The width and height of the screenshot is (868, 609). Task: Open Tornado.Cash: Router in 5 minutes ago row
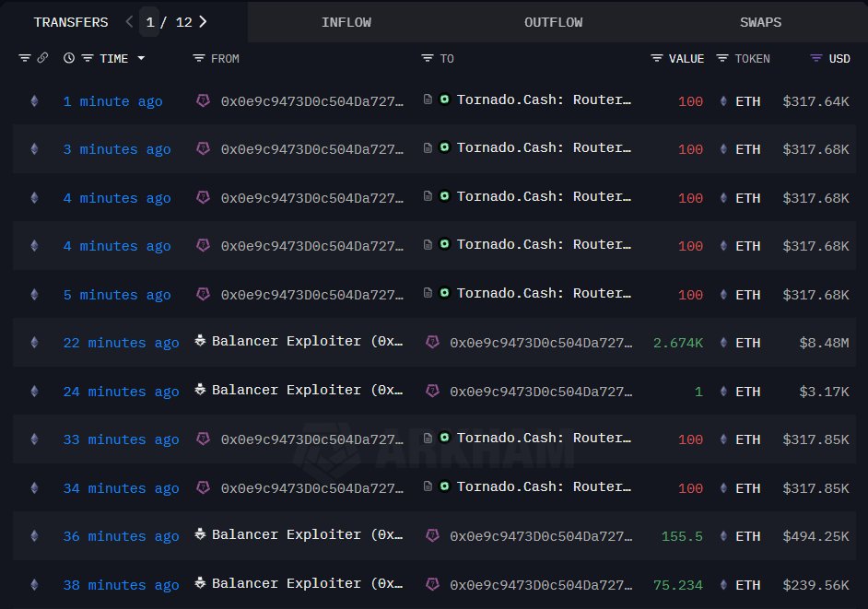[x=544, y=293]
